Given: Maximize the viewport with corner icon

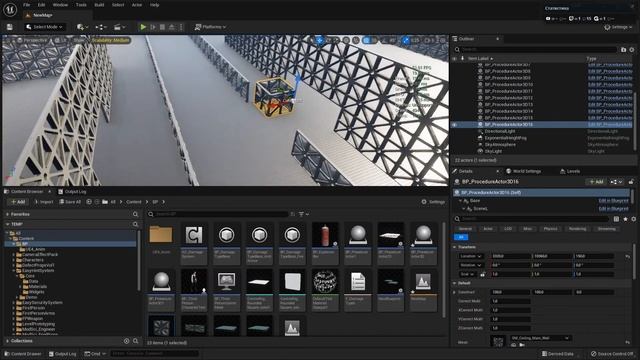Looking at the screenshot, I should coord(443,40).
